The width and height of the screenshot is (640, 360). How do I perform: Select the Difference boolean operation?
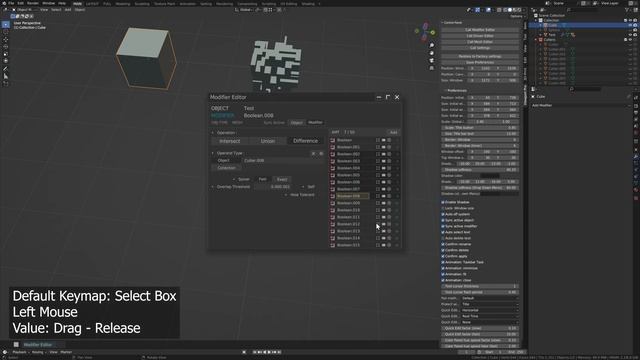305,141
